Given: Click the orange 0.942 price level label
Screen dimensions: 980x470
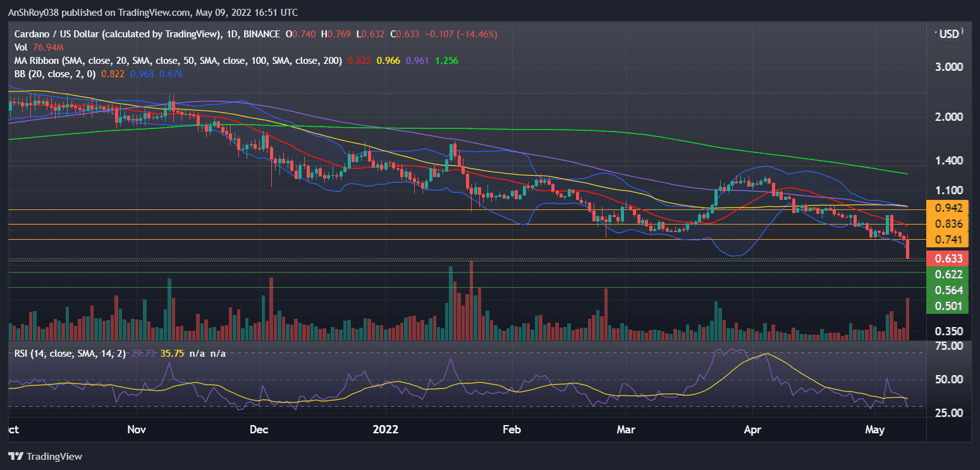Looking at the screenshot, I should coord(947,207).
